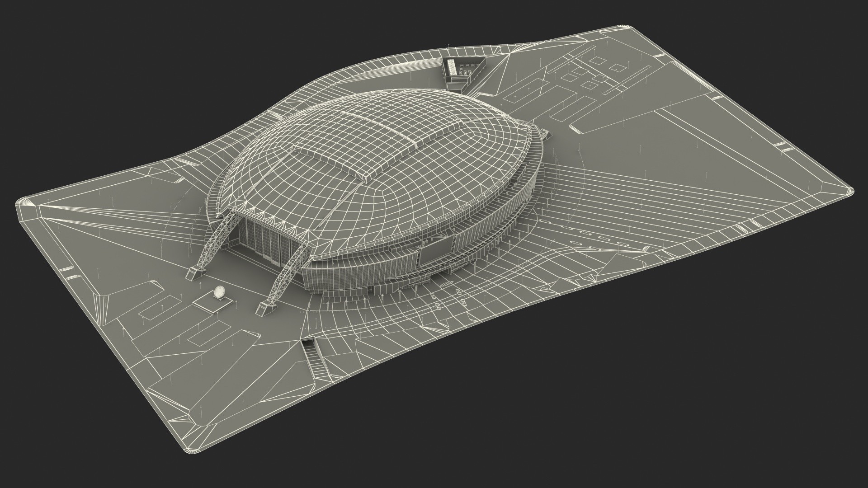Click the underground stairway entrance in foreground

pos(316,357)
